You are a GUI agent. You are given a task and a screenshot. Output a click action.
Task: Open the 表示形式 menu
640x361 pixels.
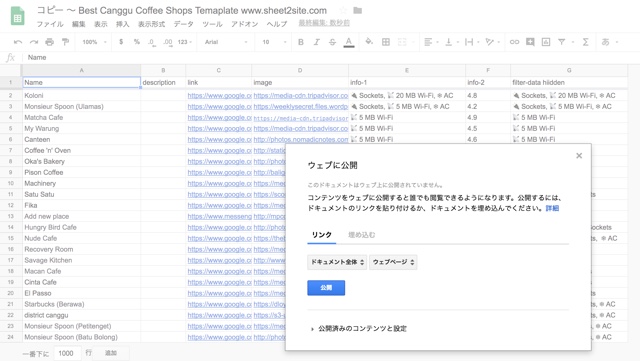[x=151, y=24]
